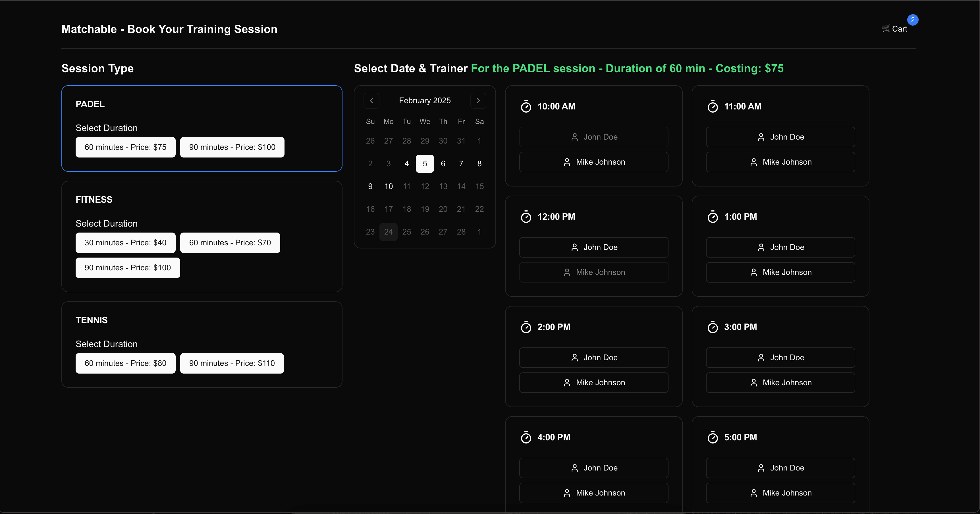
Task: Click the clock icon beside 10:00 AM
Action: pos(526,107)
